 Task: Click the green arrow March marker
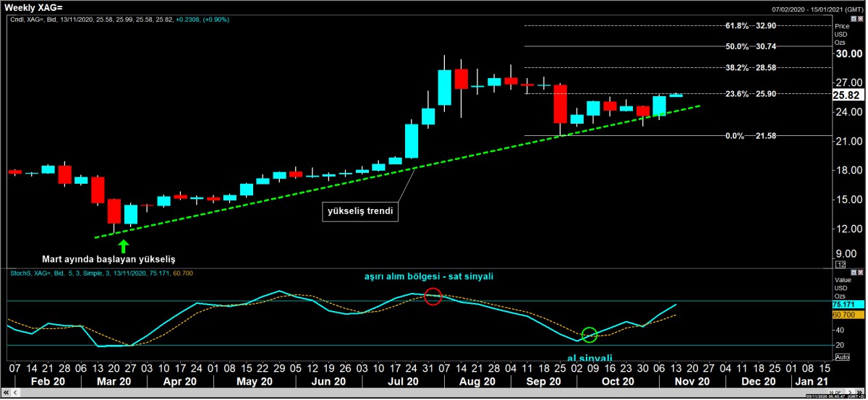tap(124, 245)
